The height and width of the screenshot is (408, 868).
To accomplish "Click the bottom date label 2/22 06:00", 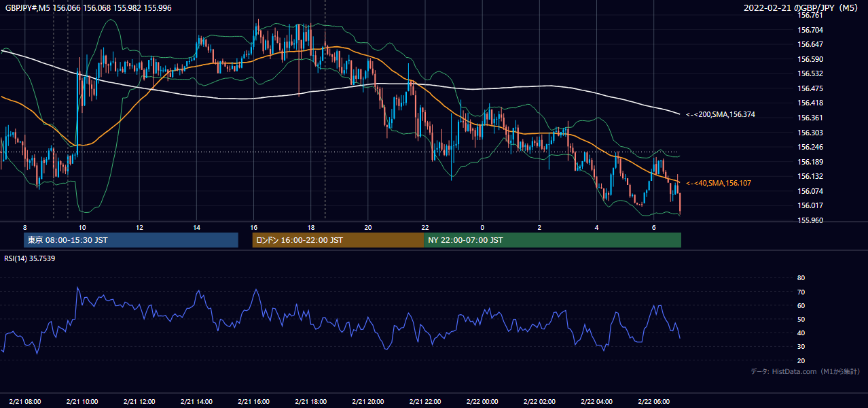I will click(653, 401).
